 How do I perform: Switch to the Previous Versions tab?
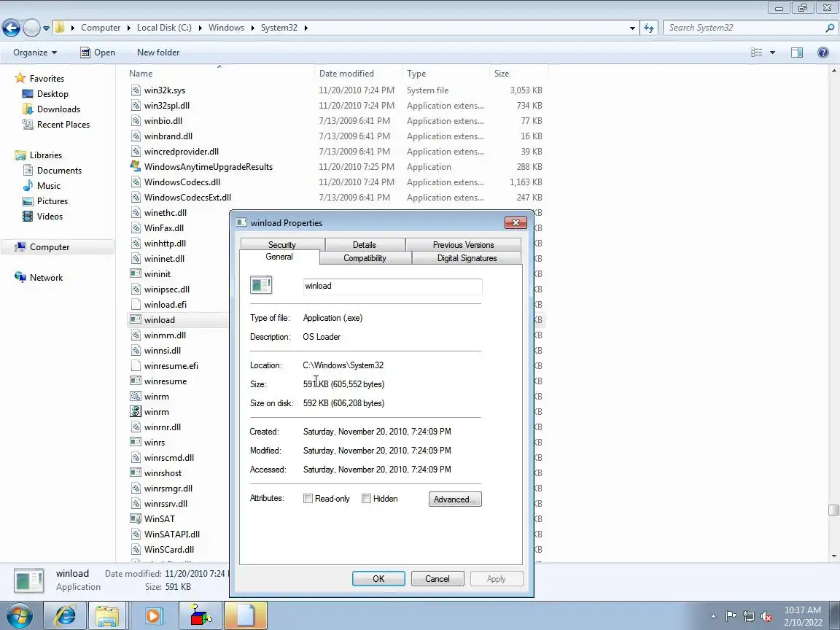click(464, 244)
